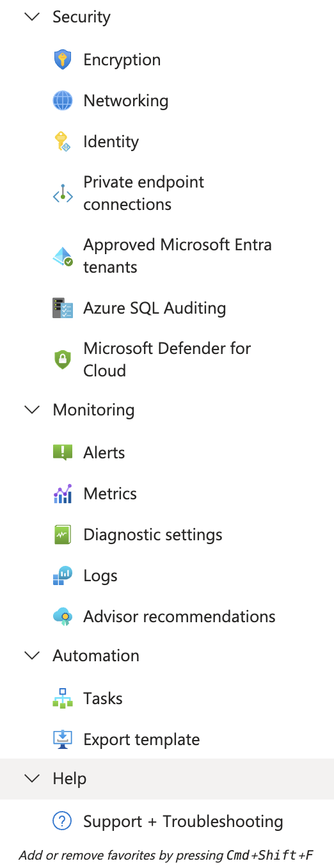Click the Microsoft Defender for Cloud icon
Viewport: 334px width, 868px height.
63,360
